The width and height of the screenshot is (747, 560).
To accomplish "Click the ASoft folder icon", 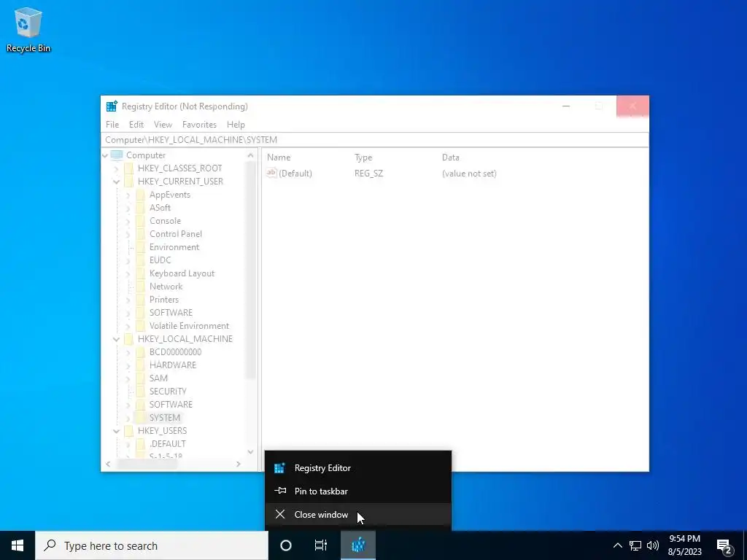I will [x=140, y=208].
